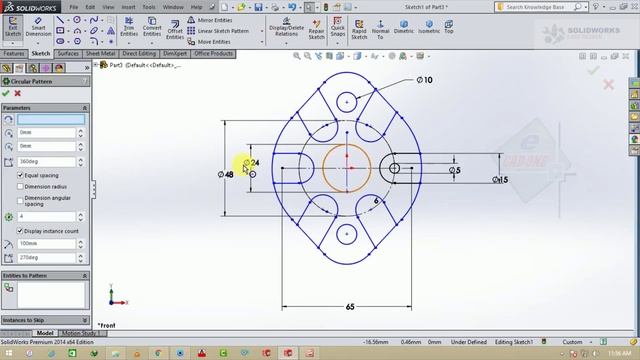Image resolution: width=640 pixels, height=360 pixels.
Task: Select the Polygon sketch tool
Action: [77, 41]
